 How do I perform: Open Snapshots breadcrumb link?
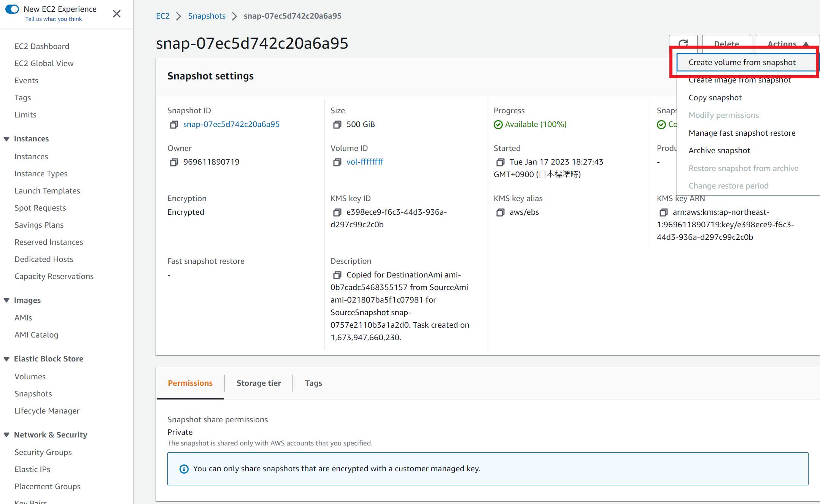207,16
